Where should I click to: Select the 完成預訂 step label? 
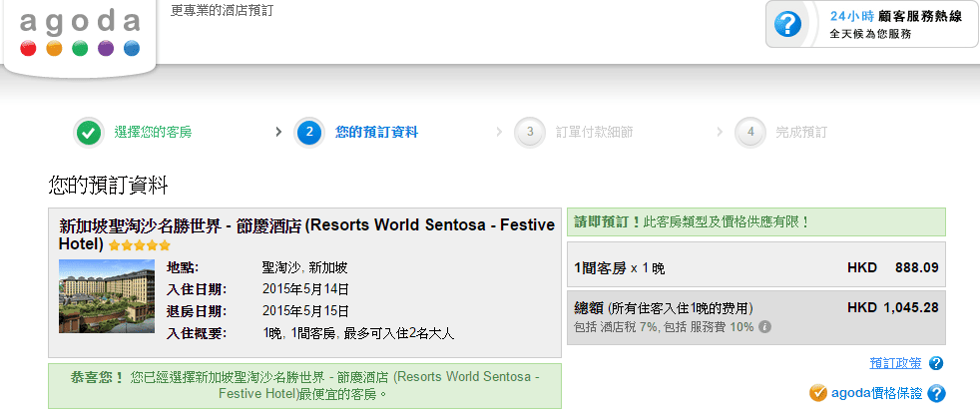tap(800, 132)
